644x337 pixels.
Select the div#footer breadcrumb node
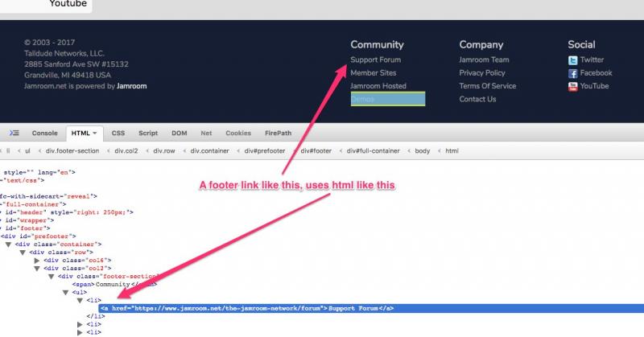(316, 150)
